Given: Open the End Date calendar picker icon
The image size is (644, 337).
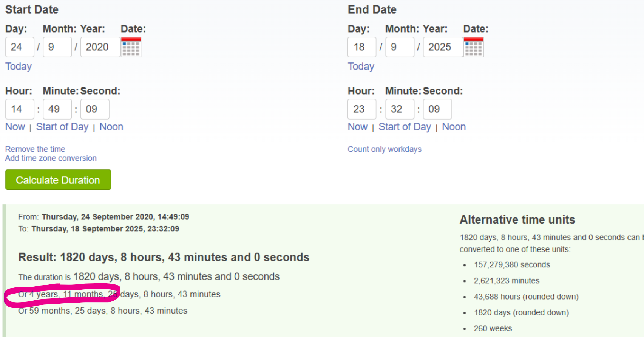Looking at the screenshot, I should 474,47.
